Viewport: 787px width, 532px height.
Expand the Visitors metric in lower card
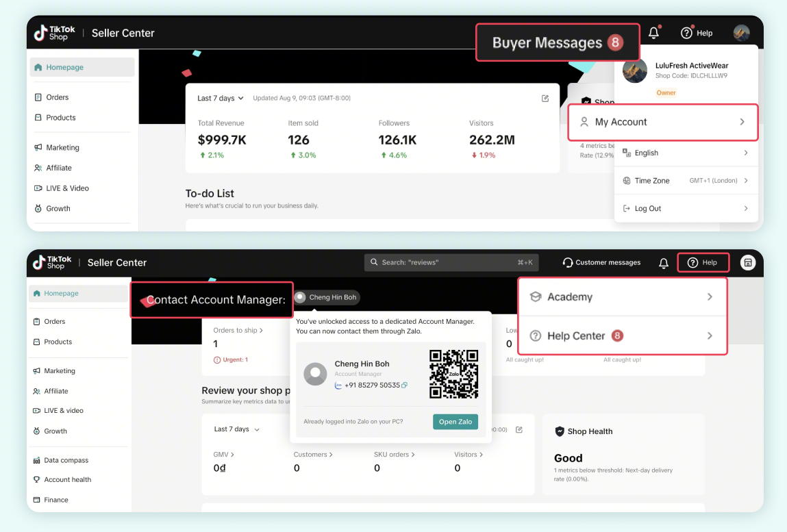469,454
